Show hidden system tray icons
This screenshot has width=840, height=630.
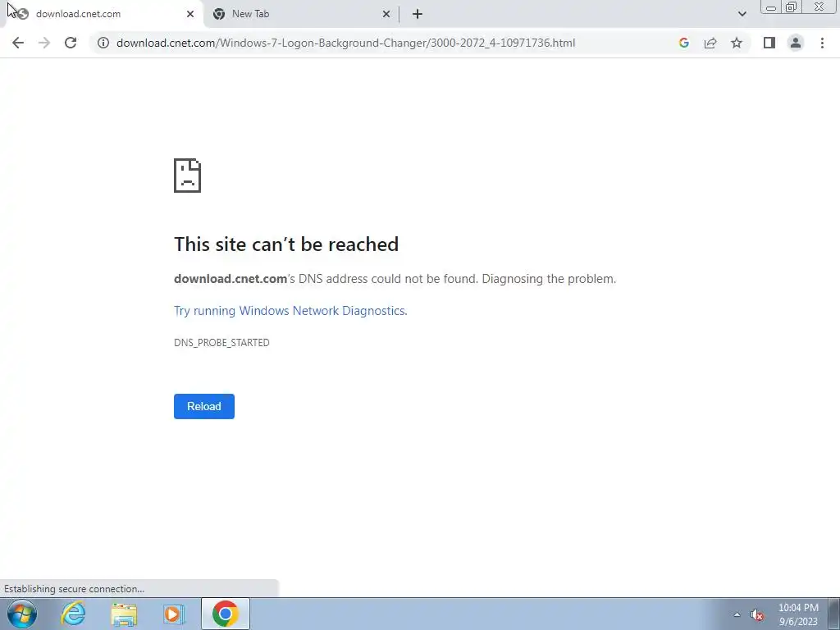pos(737,614)
